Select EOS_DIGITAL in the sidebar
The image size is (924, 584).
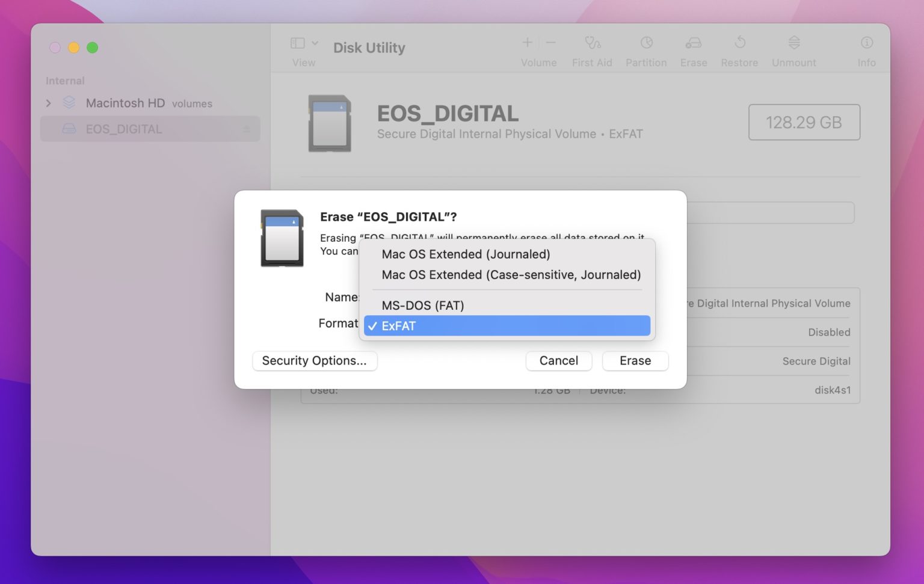(150, 129)
